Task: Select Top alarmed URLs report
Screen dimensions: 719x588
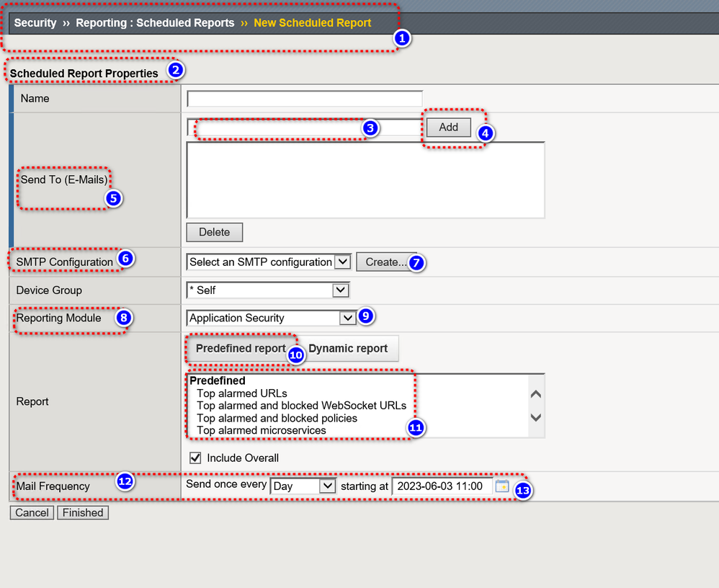Action: click(x=242, y=393)
